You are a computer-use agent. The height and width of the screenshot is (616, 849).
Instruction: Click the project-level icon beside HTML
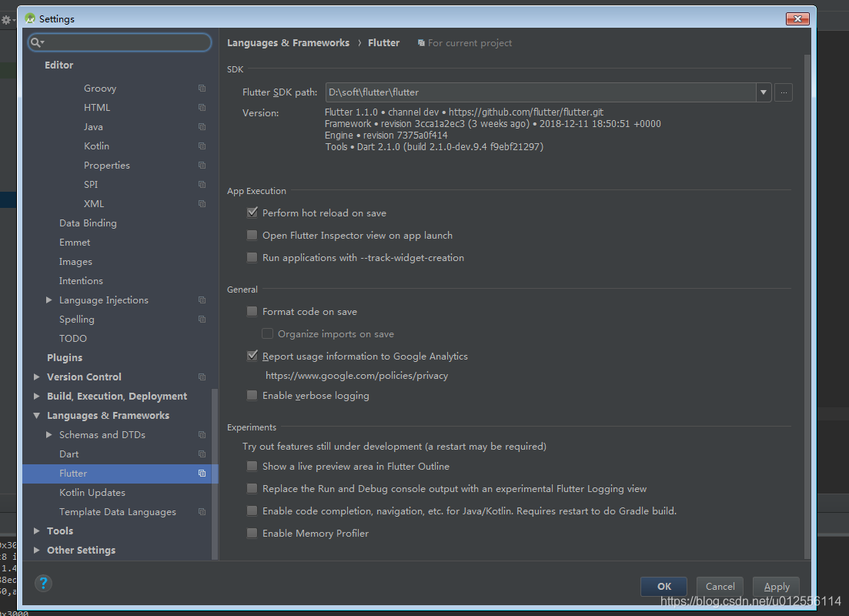202,107
